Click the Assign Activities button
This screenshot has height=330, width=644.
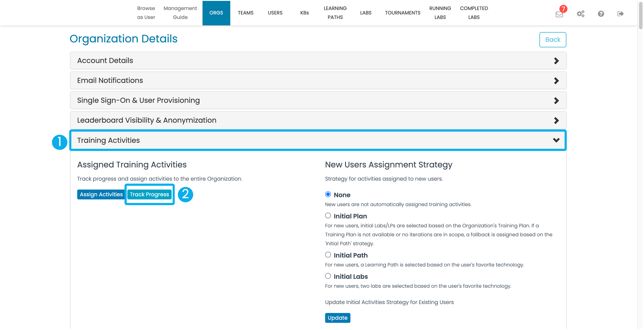101,194
